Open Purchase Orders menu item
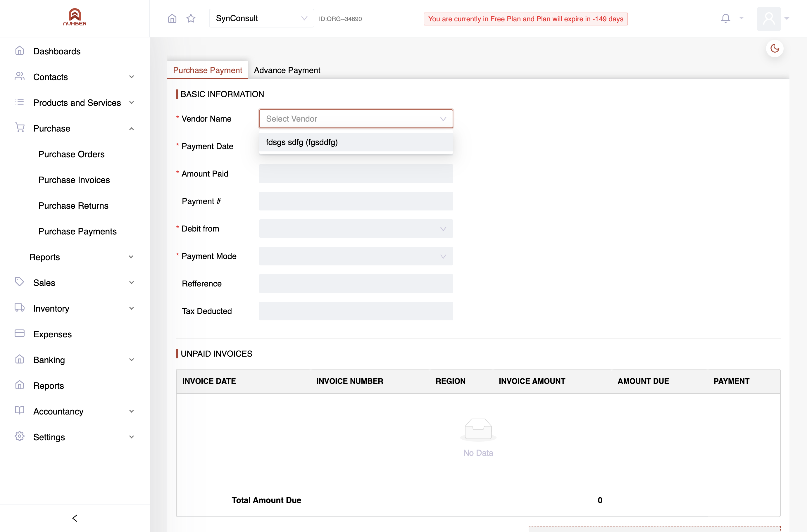The height and width of the screenshot is (532, 807). (71, 154)
